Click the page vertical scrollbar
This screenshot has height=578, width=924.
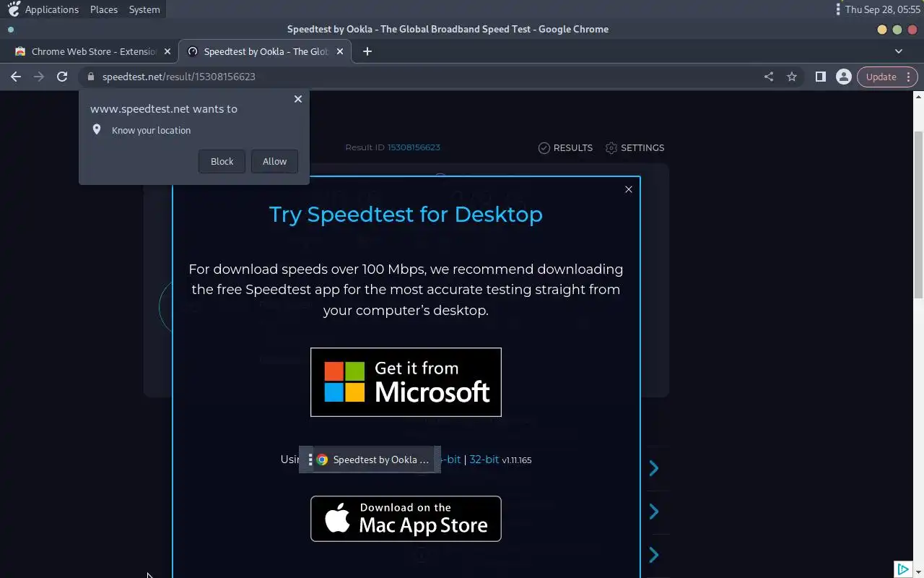tap(918, 214)
